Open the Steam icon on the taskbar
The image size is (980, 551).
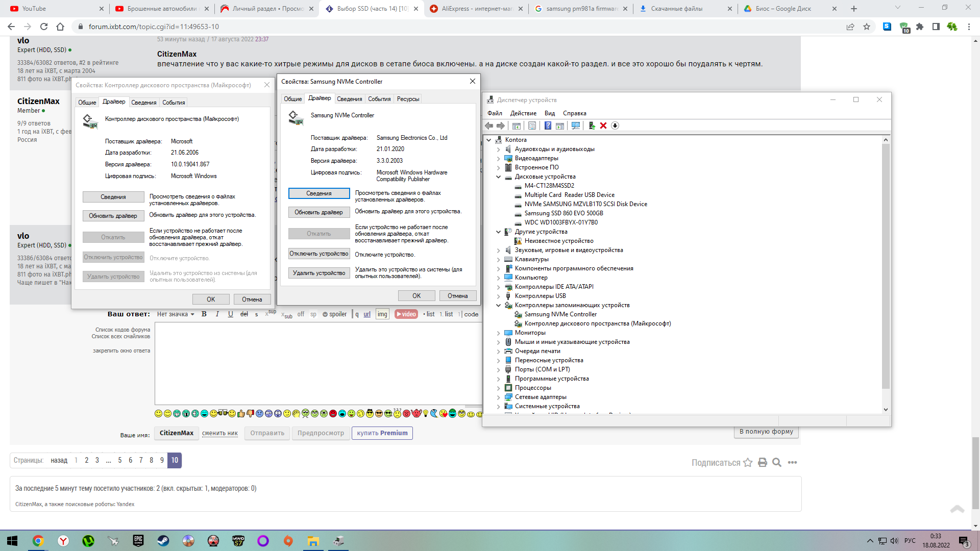click(x=163, y=541)
